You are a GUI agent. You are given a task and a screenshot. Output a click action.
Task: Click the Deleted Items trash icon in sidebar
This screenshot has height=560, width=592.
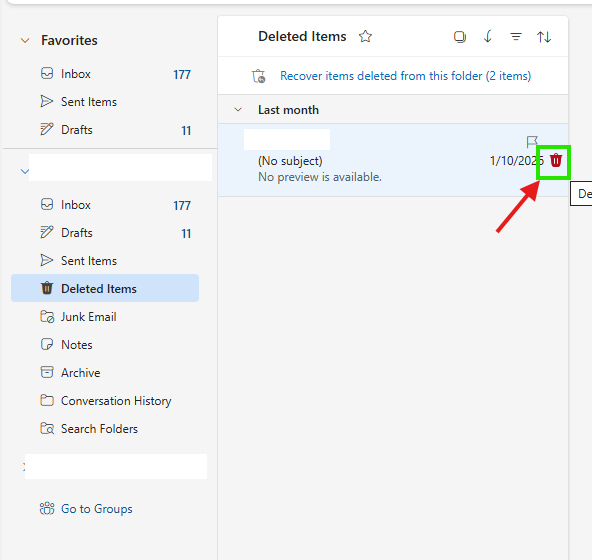click(47, 288)
